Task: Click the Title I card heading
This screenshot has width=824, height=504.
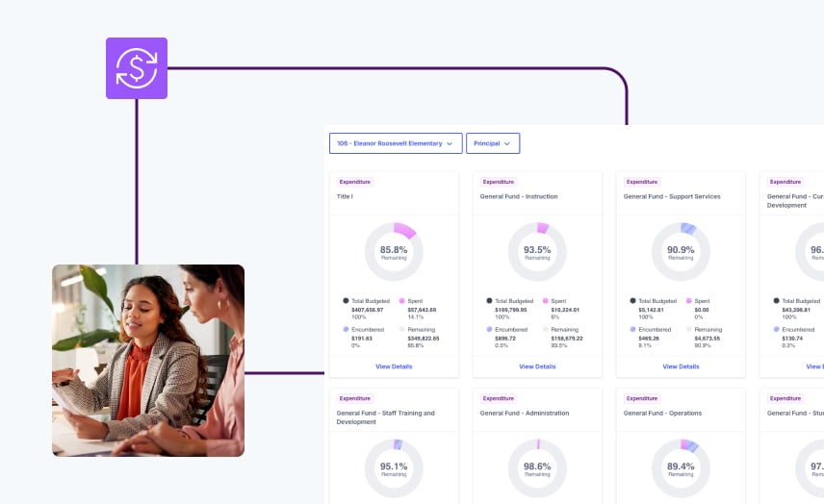Action: pyautogui.click(x=345, y=196)
